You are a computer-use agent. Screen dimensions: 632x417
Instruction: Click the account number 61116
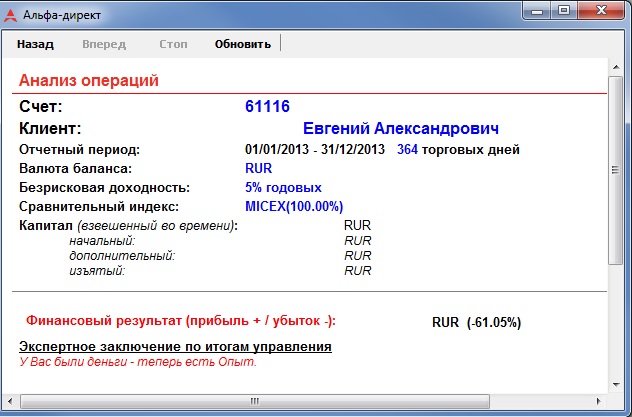267,106
